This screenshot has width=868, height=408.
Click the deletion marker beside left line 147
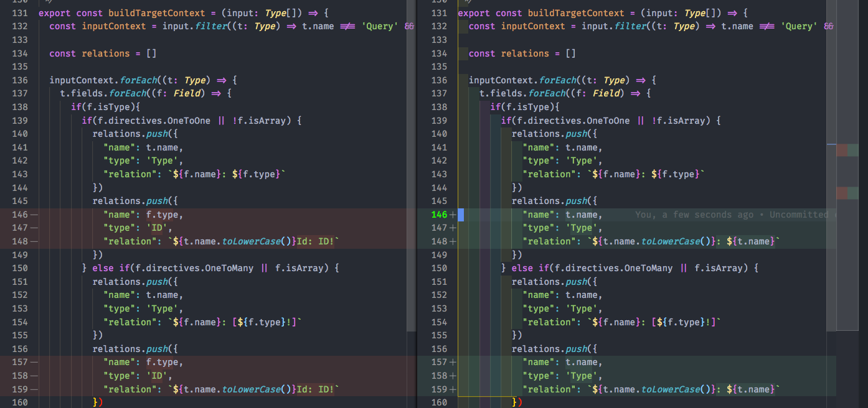click(x=35, y=228)
